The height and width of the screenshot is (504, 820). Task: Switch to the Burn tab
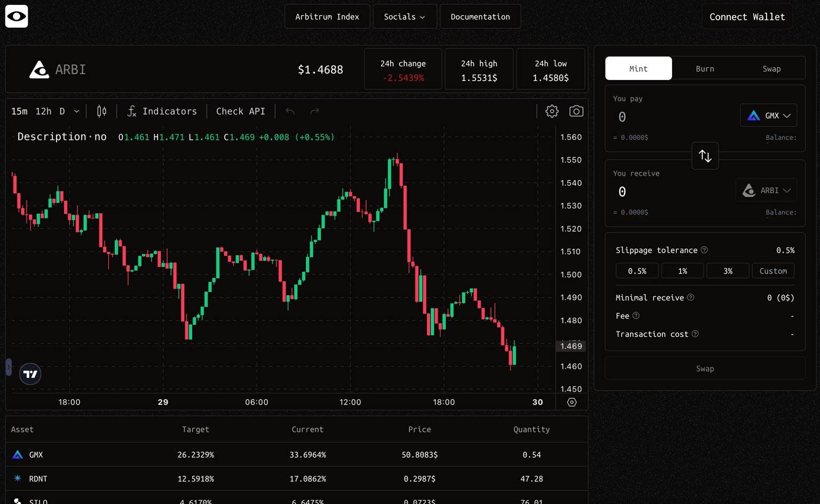pos(705,68)
